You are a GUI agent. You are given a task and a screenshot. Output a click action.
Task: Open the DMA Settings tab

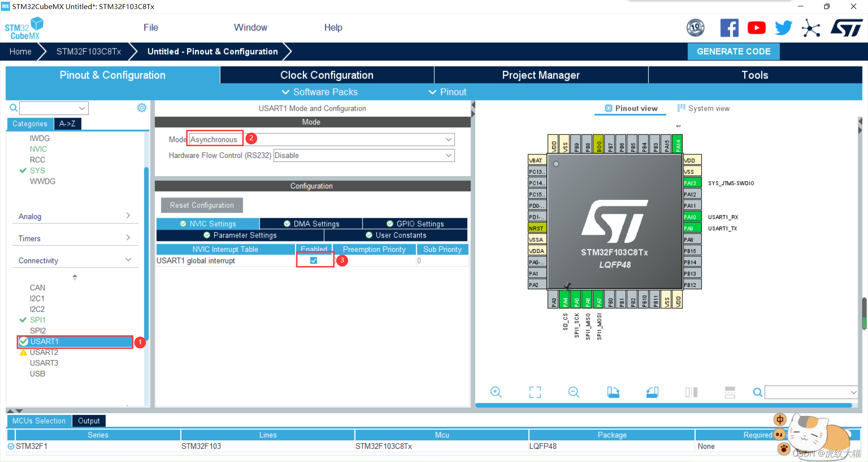point(311,224)
